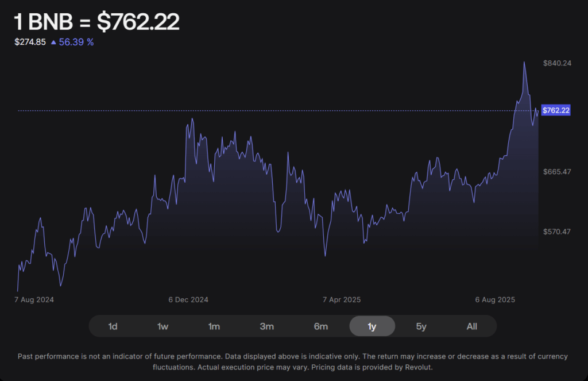Click the 6 Aug 2025 date label
The height and width of the screenshot is (381, 588).
click(495, 299)
